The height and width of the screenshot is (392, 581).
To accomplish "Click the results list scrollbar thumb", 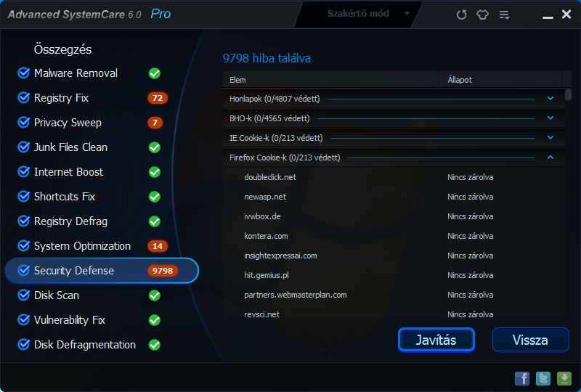I will click(x=568, y=94).
